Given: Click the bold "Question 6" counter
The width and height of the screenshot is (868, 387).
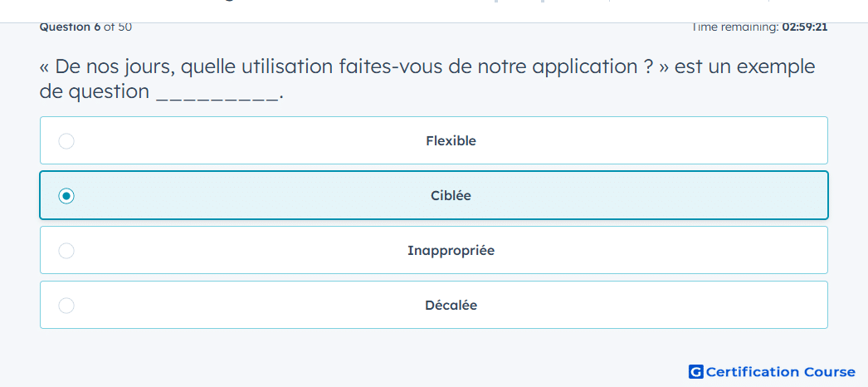Looking at the screenshot, I should (x=71, y=27).
